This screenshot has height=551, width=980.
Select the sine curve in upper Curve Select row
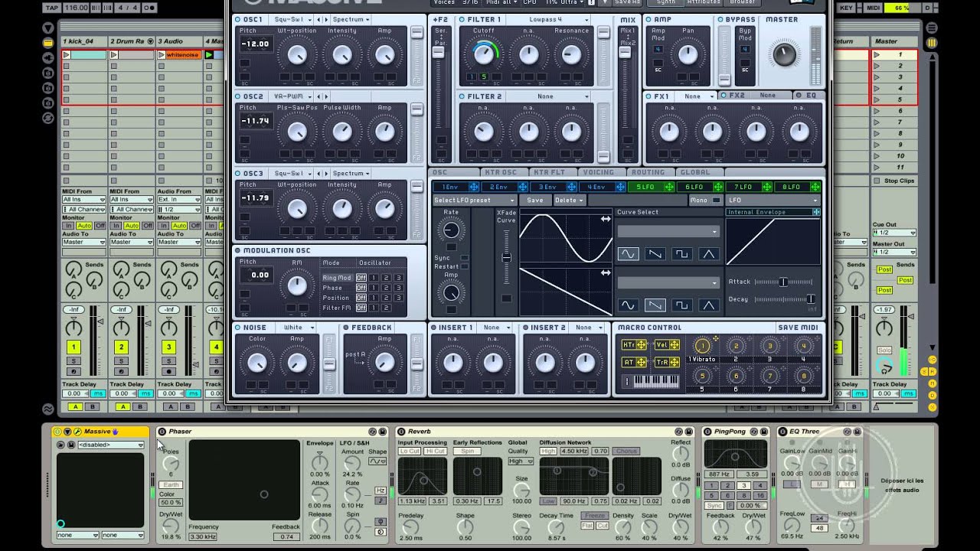[x=628, y=254]
